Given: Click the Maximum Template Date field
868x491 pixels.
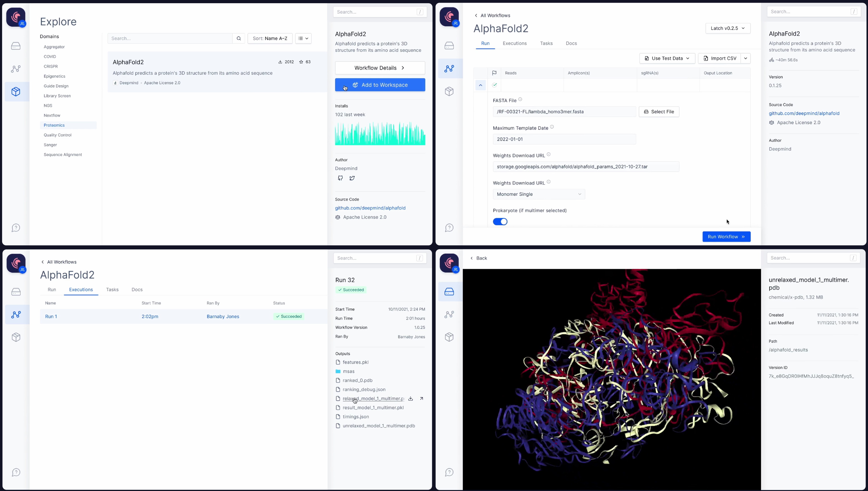Looking at the screenshot, I should [564, 139].
